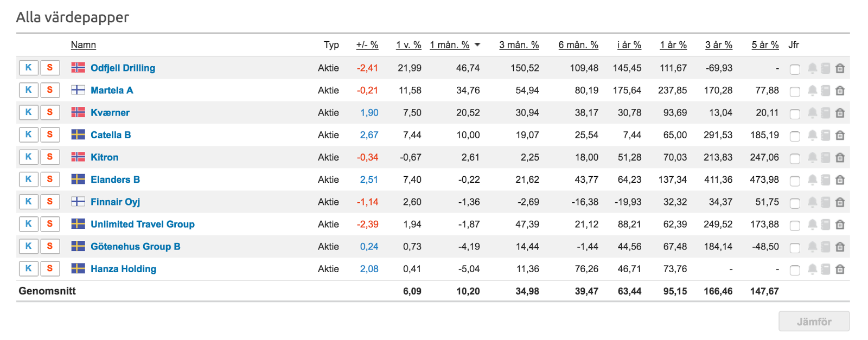Viewport: 868px width, 340px height.
Task: Click the S sell icon for Kitron
Action: pyautogui.click(x=50, y=157)
